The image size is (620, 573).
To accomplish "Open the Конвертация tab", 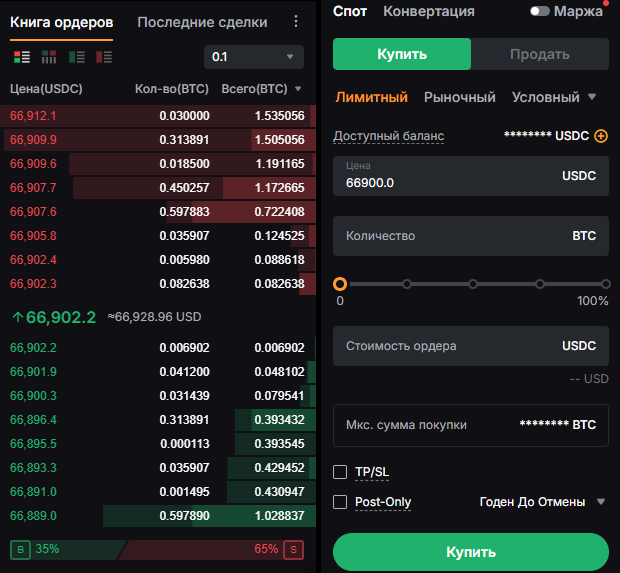I will [x=429, y=12].
